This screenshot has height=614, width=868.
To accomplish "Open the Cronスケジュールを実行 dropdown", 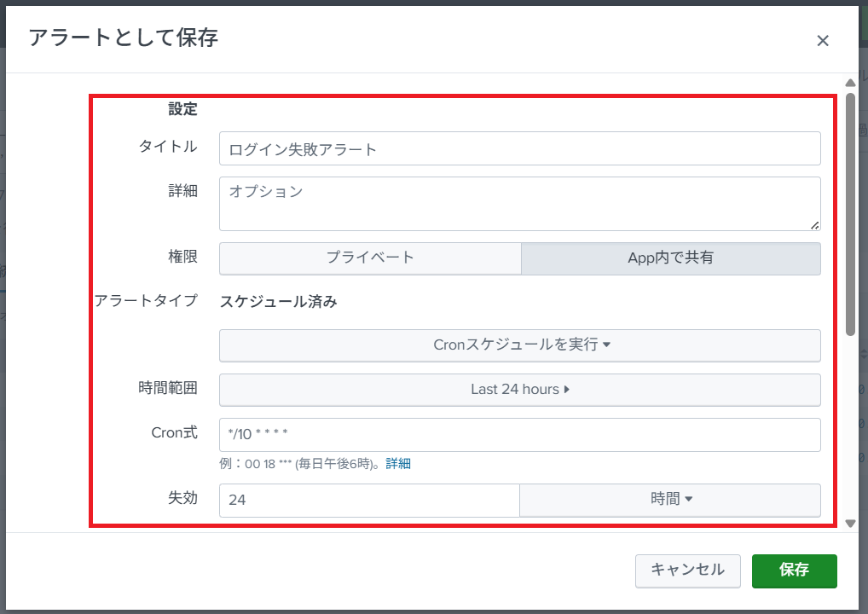I will point(520,345).
